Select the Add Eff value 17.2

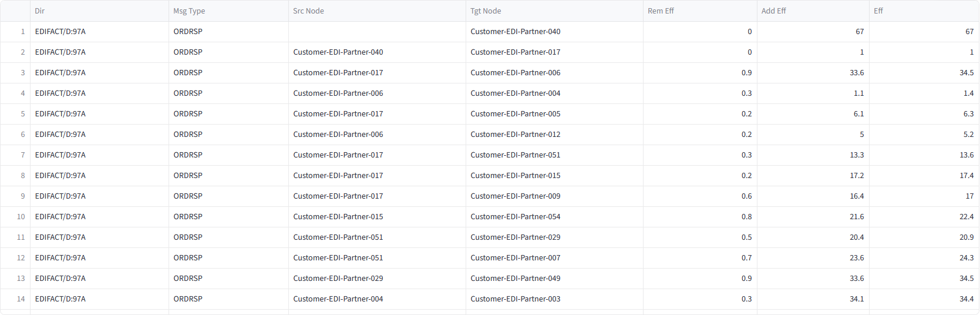pyautogui.click(x=856, y=176)
